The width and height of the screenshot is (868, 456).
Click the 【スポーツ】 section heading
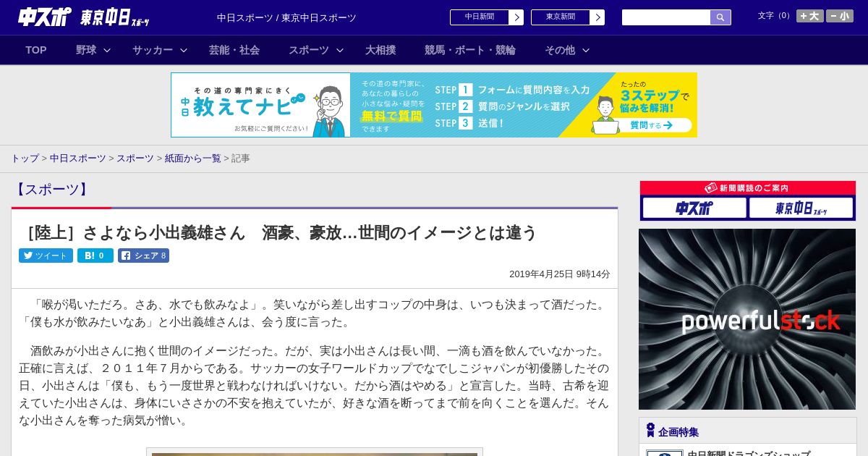[51, 190]
